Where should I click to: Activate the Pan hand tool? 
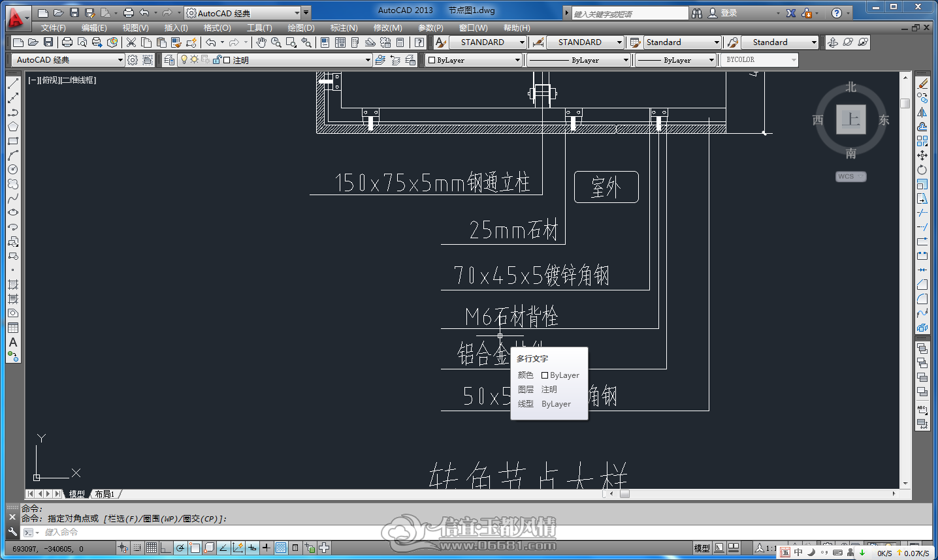tap(261, 42)
